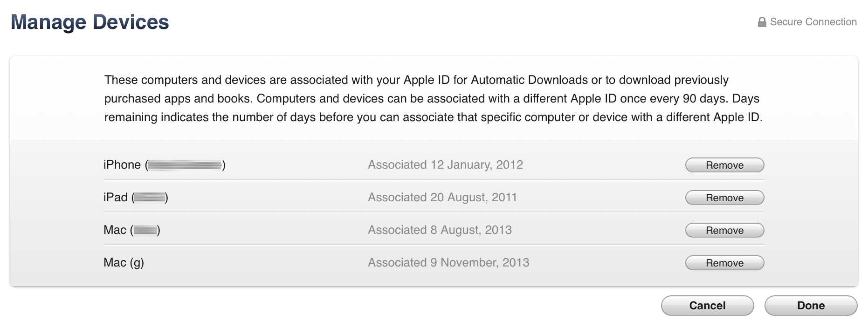The image size is (868, 328).
Task: Remove the iPad associated 20 August, 2011
Action: coord(724,198)
